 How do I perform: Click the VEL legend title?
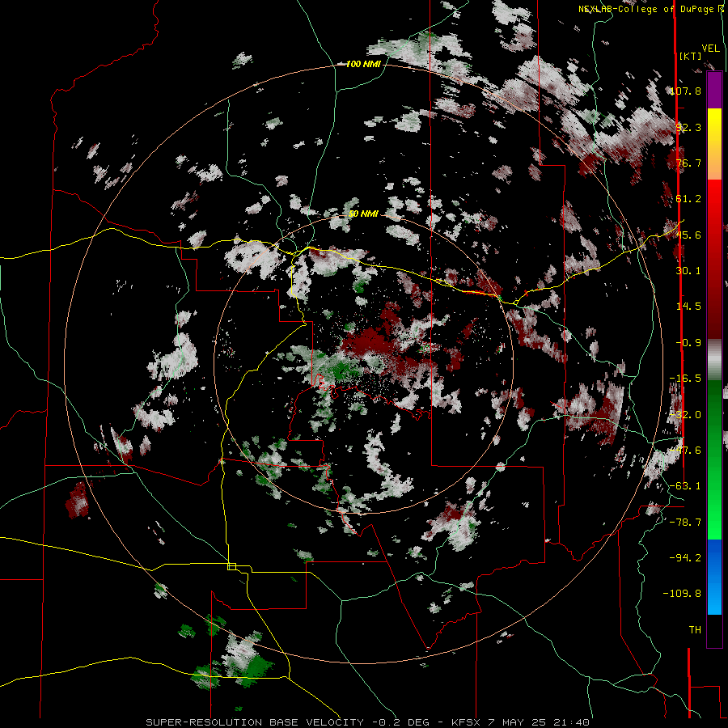point(710,49)
